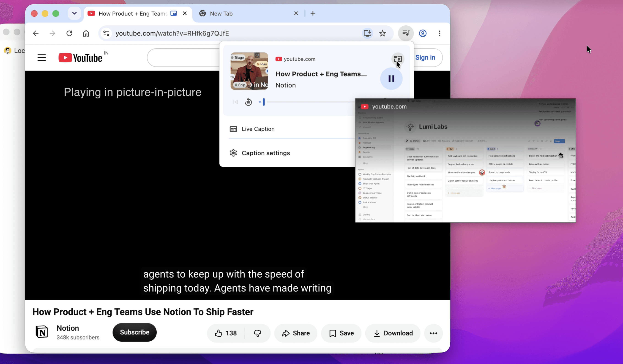Open the YouTube hamburger guide menu
The image size is (623, 364).
tap(41, 58)
